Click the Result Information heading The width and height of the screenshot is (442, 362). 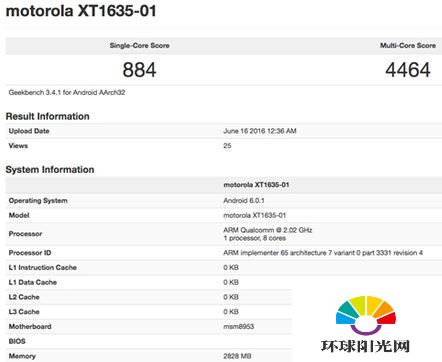click(x=47, y=116)
